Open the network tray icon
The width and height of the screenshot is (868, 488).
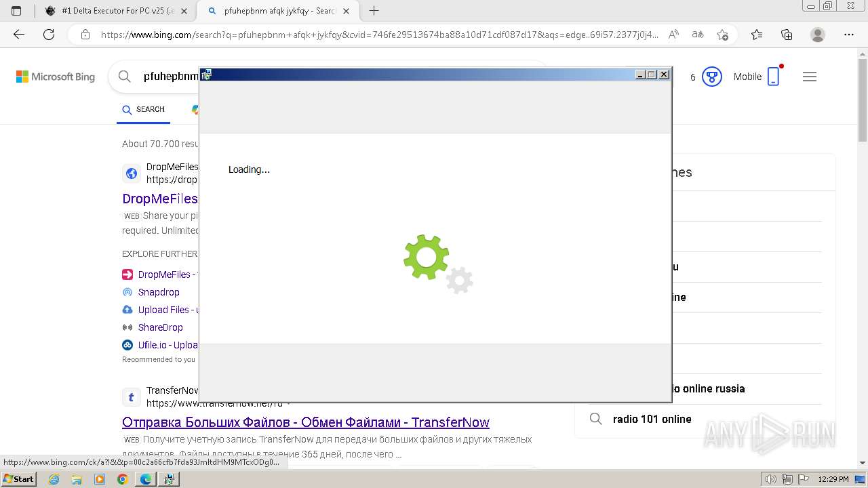coord(787,479)
